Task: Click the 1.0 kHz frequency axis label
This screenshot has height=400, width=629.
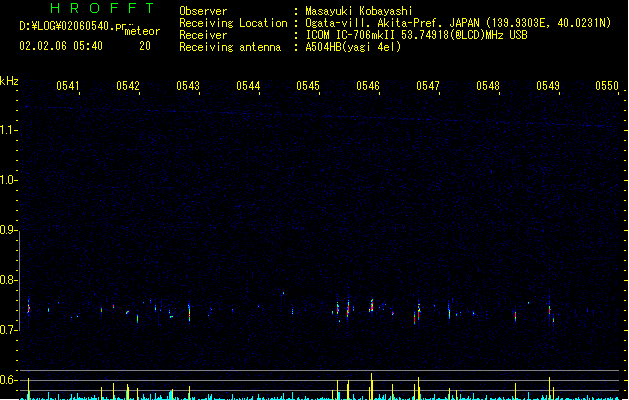Action: click(x=8, y=180)
